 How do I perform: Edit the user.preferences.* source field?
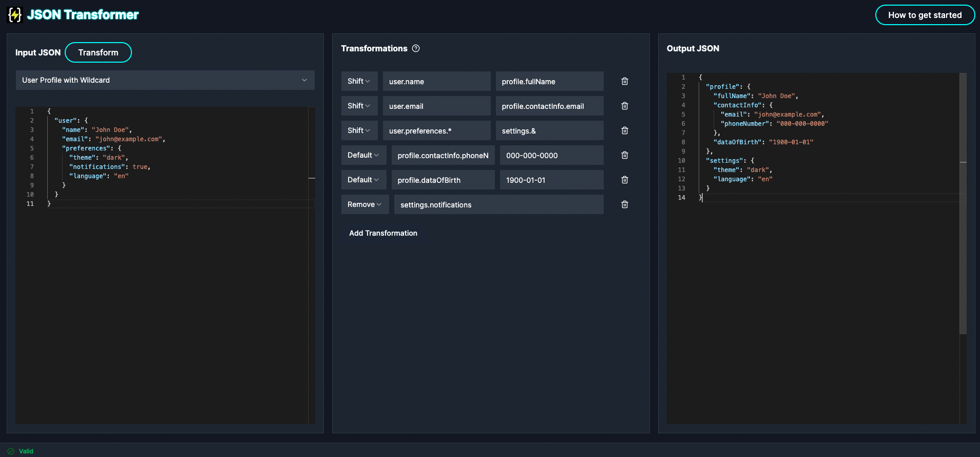click(436, 130)
